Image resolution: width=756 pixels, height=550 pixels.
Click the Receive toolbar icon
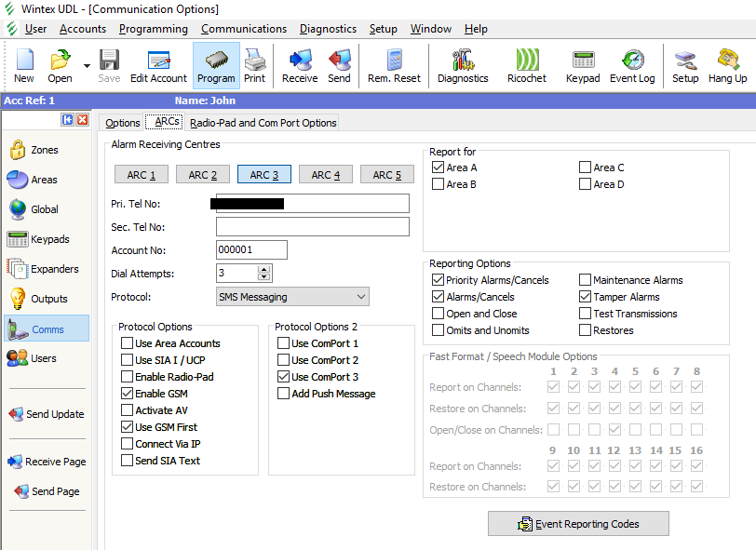pos(300,65)
